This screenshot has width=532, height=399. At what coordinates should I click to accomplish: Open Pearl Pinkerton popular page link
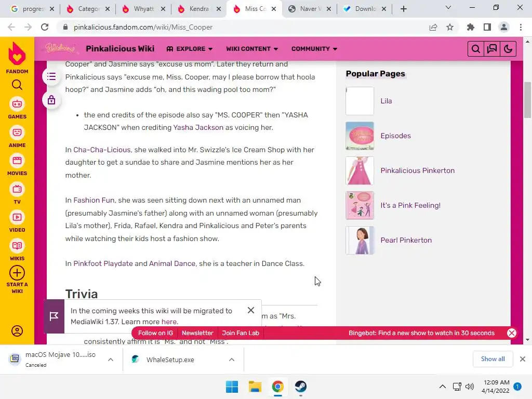click(x=406, y=240)
